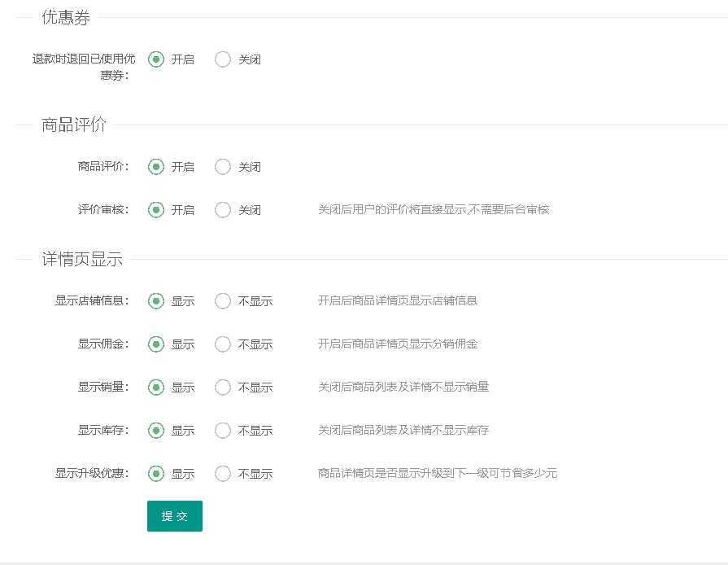Turn off 商品评价 with 关闭 radio
Screen dimensions: 728x565
click(x=223, y=167)
